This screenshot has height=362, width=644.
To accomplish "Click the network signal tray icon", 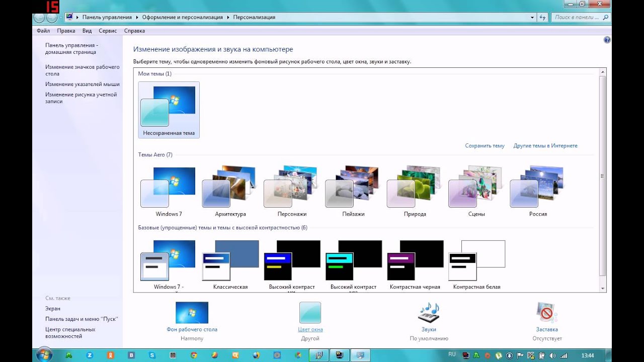I will click(x=563, y=355).
